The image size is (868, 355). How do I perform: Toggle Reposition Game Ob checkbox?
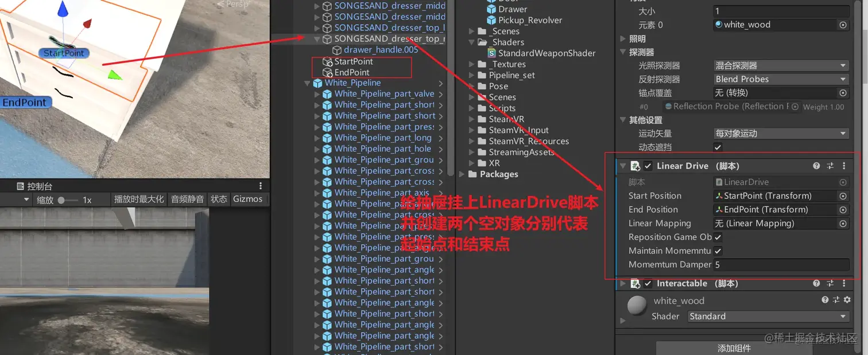(x=718, y=237)
